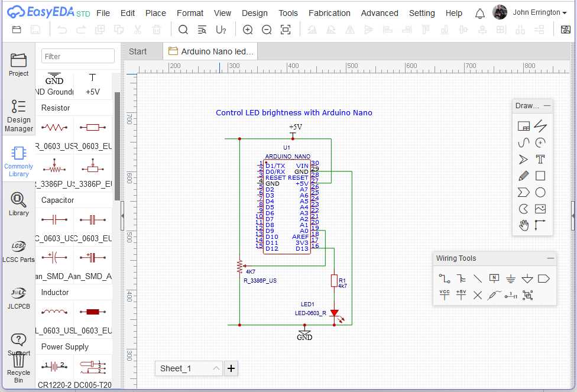Open the Library search panel

point(18,205)
